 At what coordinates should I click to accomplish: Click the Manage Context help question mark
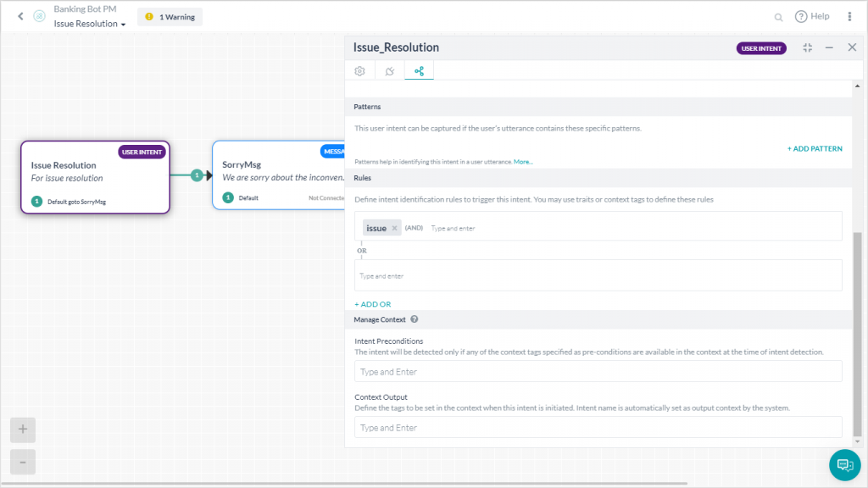(x=414, y=319)
